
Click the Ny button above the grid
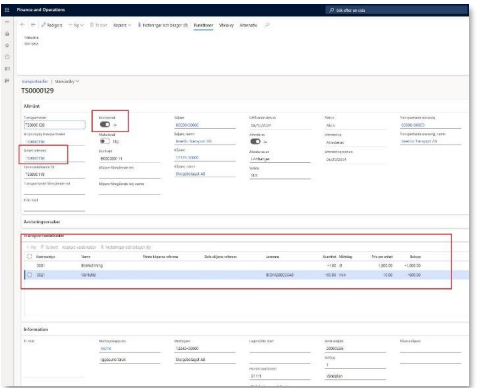pyautogui.click(x=31, y=247)
